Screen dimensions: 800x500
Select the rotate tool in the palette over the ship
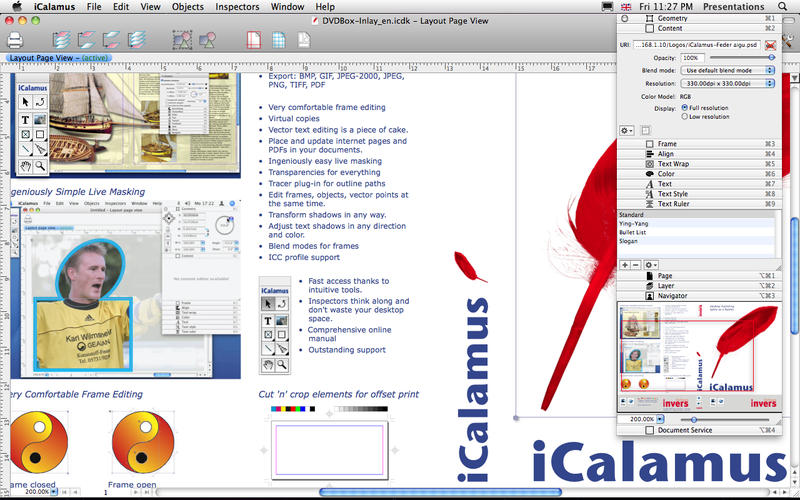coord(40,102)
